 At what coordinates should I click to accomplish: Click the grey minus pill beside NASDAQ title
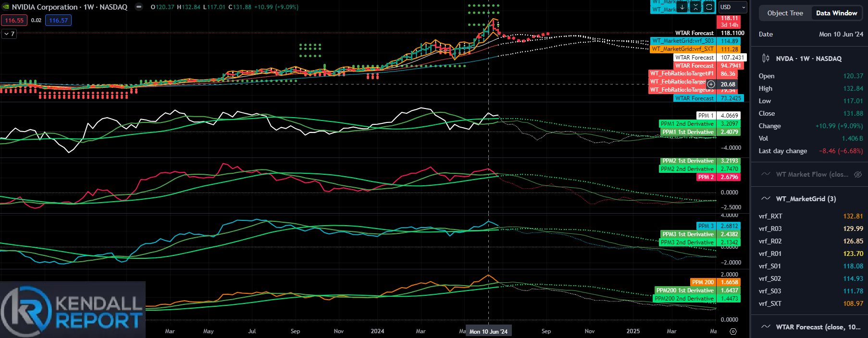tap(138, 7)
